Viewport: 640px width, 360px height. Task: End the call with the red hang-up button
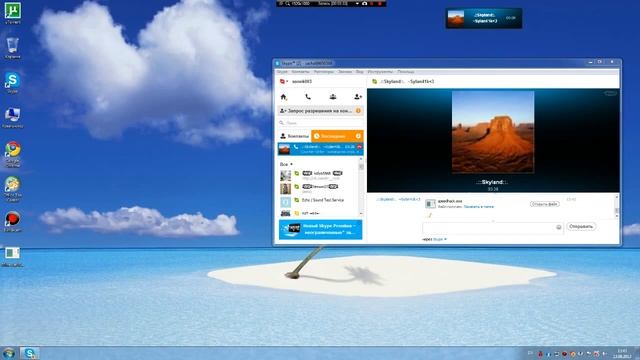click(x=359, y=147)
